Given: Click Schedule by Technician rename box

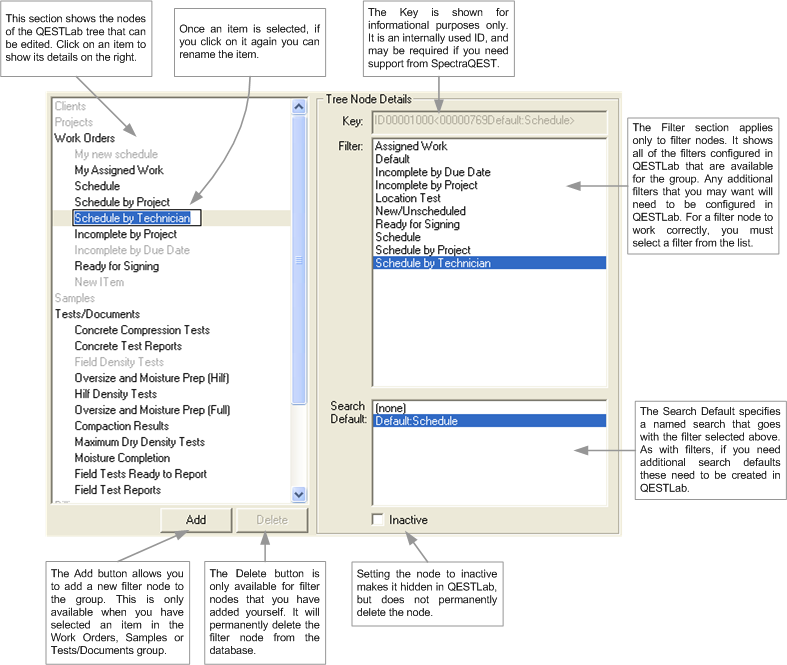Looking at the screenshot, I should coord(137,218).
